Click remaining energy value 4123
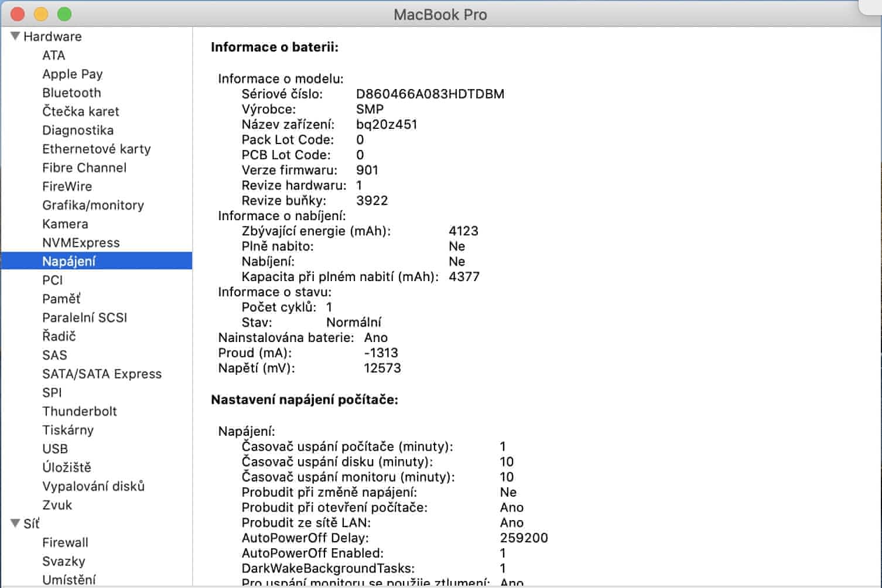This screenshot has height=588, width=882. (464, 231)
